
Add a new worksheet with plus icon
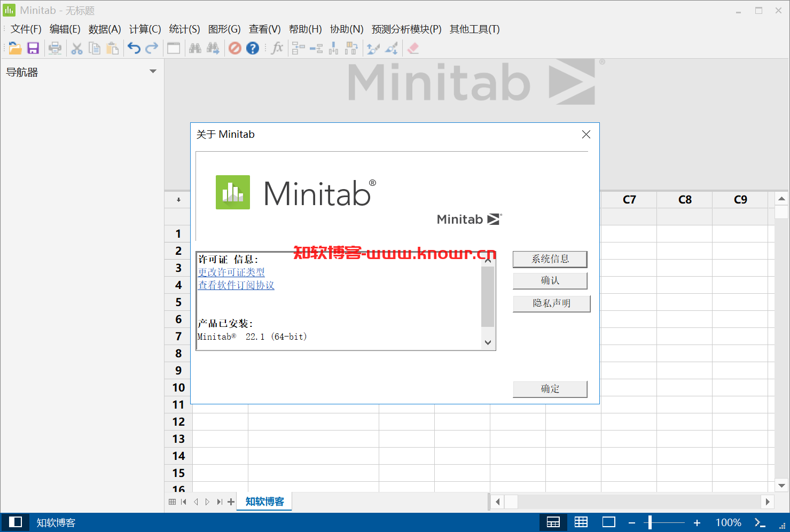tap(231, 502)
